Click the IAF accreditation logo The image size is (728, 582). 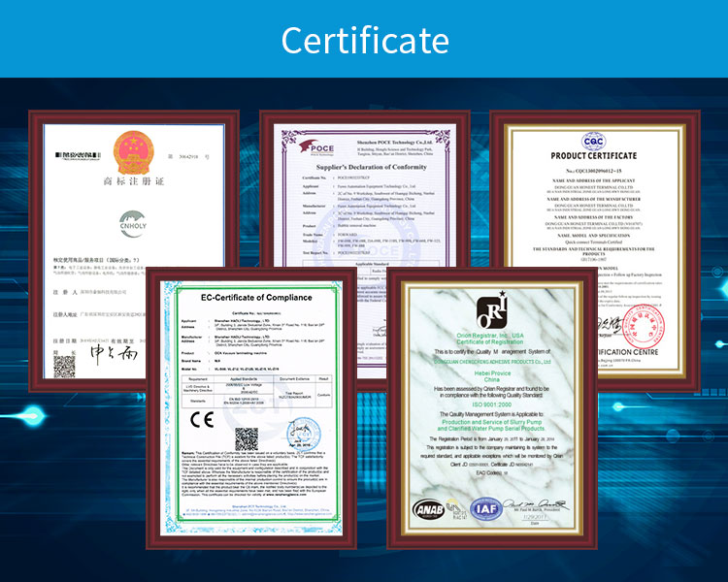(x=486, y=509)
